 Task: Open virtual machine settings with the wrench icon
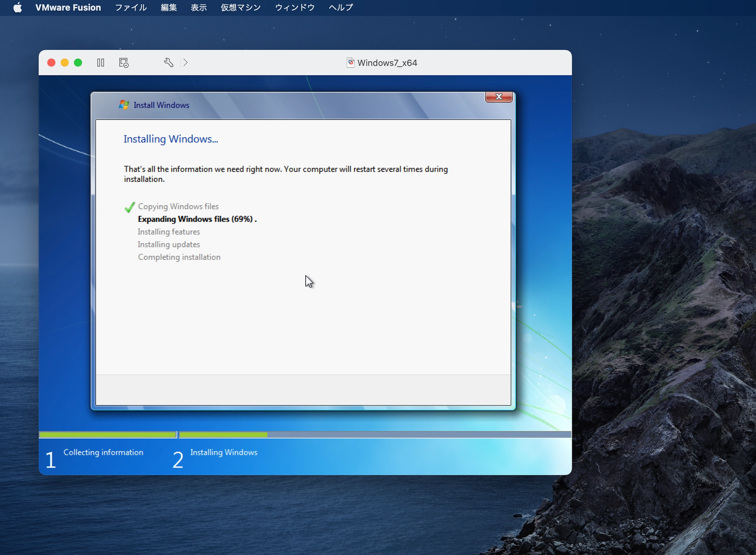pyautogui.click(x=168, y=62)
